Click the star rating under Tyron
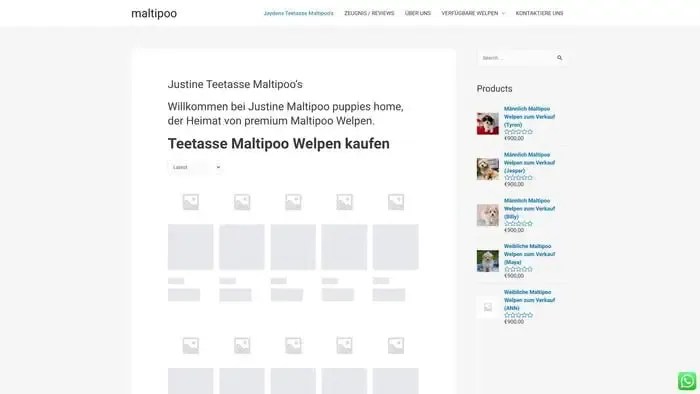Image resolution: width=700 pixels, height=394 pixels. pos(518,132)
